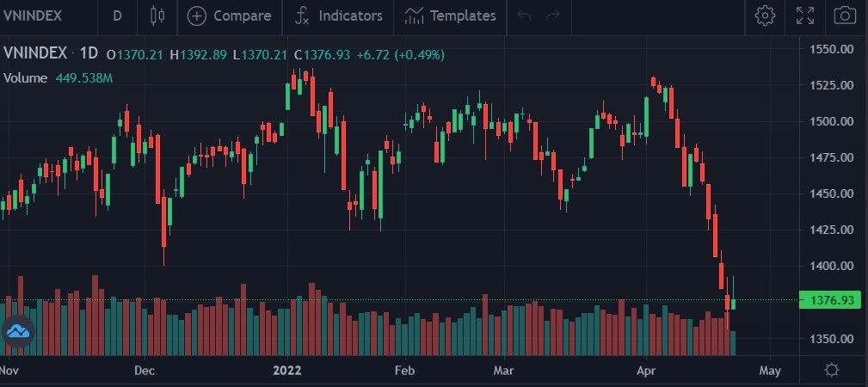Open the Templates dropdown
The width and height of the screenshot is (868, 387).
[x=451, y=15]
